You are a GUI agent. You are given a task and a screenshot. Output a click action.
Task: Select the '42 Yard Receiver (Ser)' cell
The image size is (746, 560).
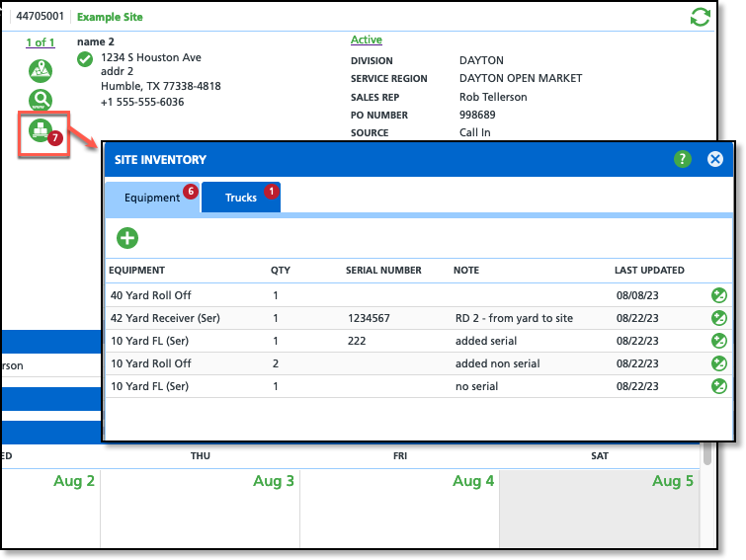(x=165, y=318)
